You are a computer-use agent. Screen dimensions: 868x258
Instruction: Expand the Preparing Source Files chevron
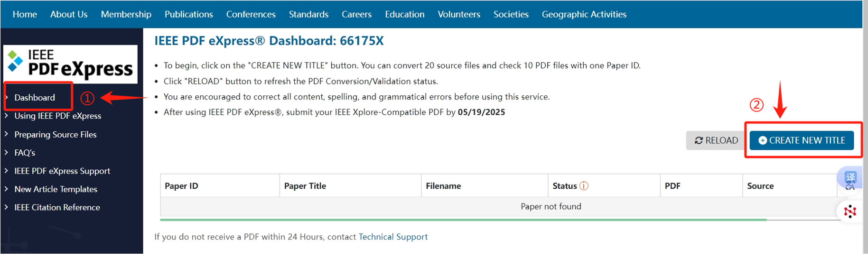coord(7,134)
